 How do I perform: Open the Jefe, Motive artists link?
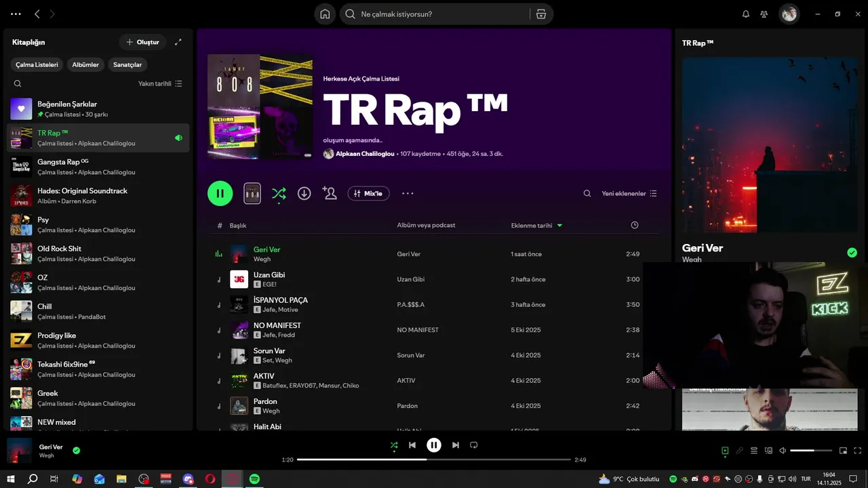coord(281,310)
